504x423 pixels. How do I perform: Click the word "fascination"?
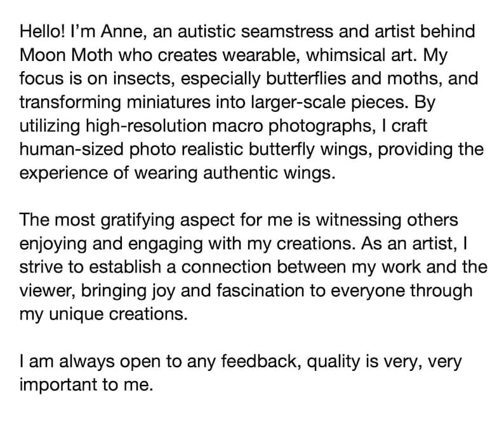[260, 290]
